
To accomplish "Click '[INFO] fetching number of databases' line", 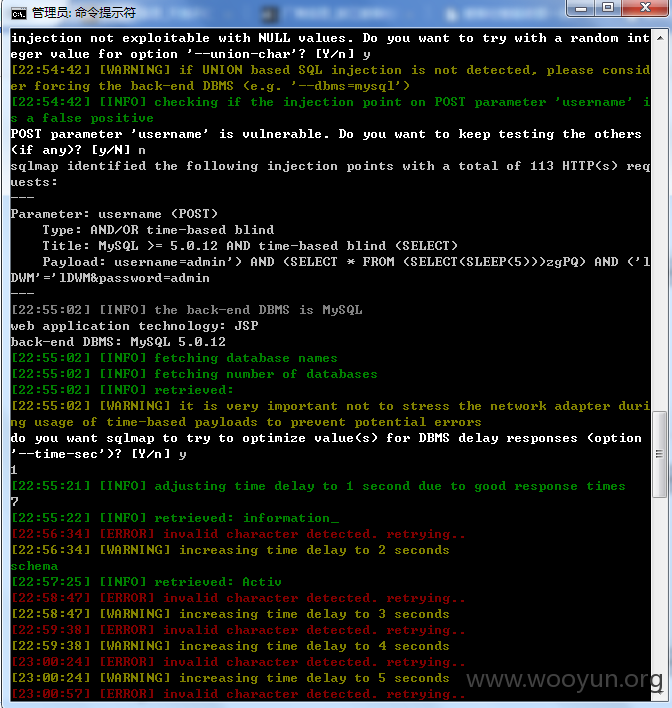I will (194, 374).
